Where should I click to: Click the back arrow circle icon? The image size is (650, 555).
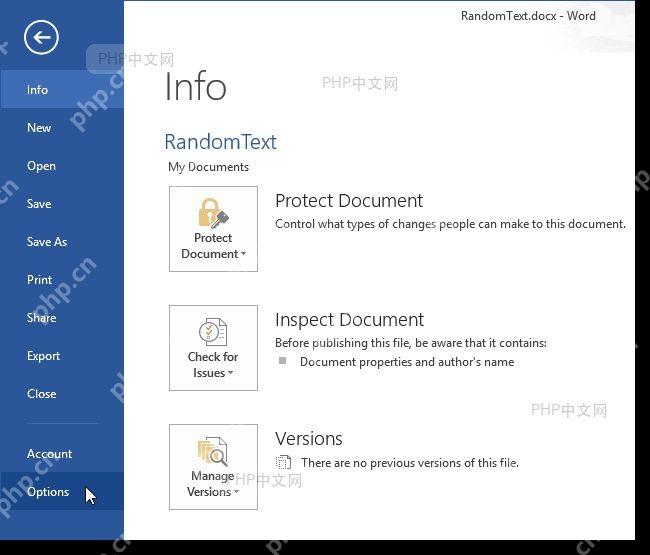[x=41, y=37]
